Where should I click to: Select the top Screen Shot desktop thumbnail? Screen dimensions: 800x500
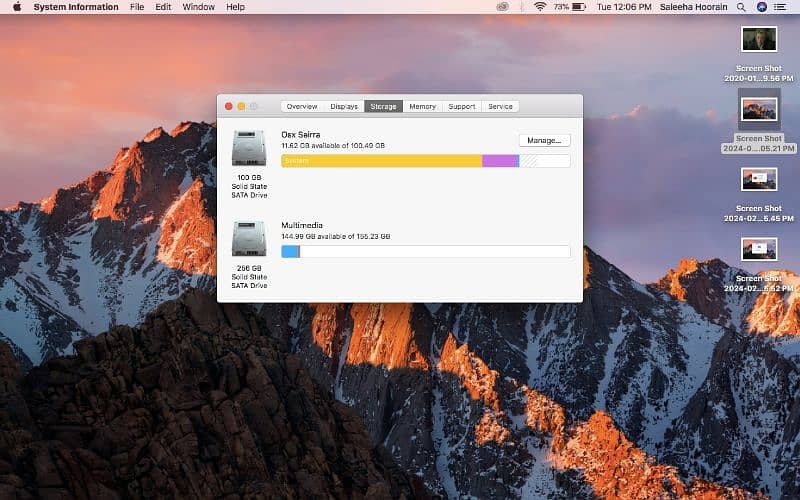pos(759,39)
